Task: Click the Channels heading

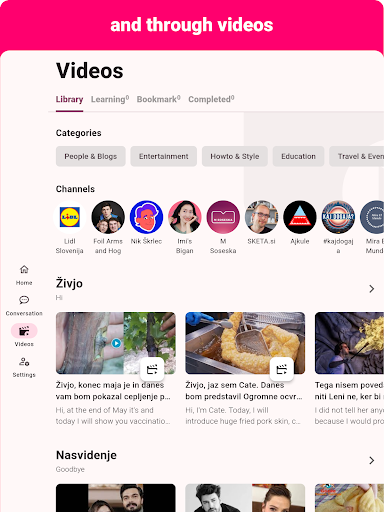Action: tap(75, 189)
